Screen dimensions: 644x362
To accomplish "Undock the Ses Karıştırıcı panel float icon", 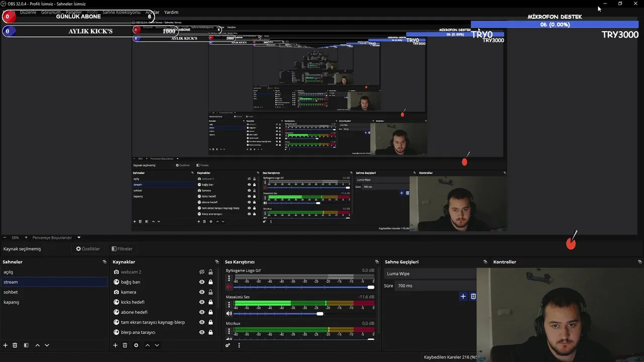I will coord(377,262).
